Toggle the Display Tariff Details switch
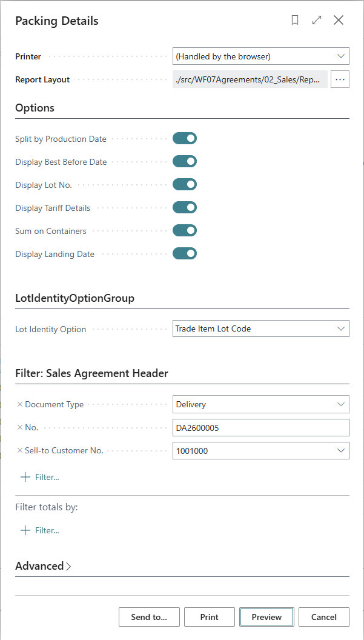Viewport: 364px width, 640px height. click(x=185, y=208)
